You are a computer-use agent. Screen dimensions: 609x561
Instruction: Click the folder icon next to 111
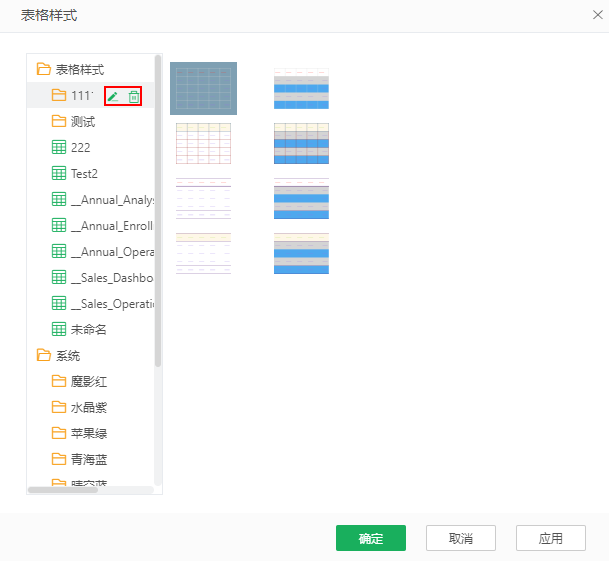point(59,95)
